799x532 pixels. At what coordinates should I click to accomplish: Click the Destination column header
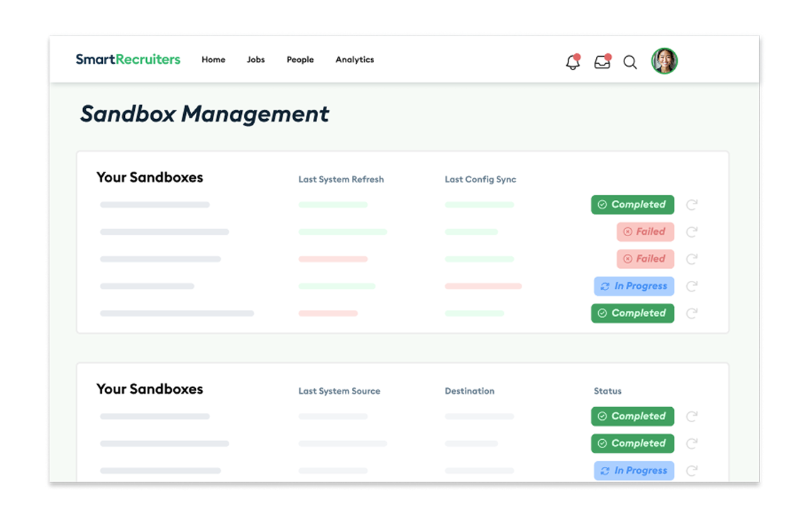470,391
